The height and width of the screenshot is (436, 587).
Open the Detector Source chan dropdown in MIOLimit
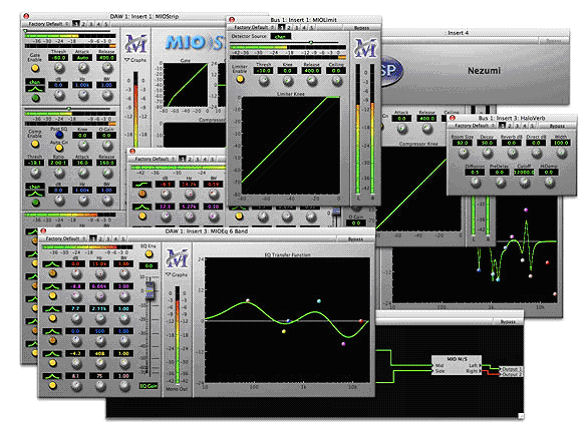(281, 36)
